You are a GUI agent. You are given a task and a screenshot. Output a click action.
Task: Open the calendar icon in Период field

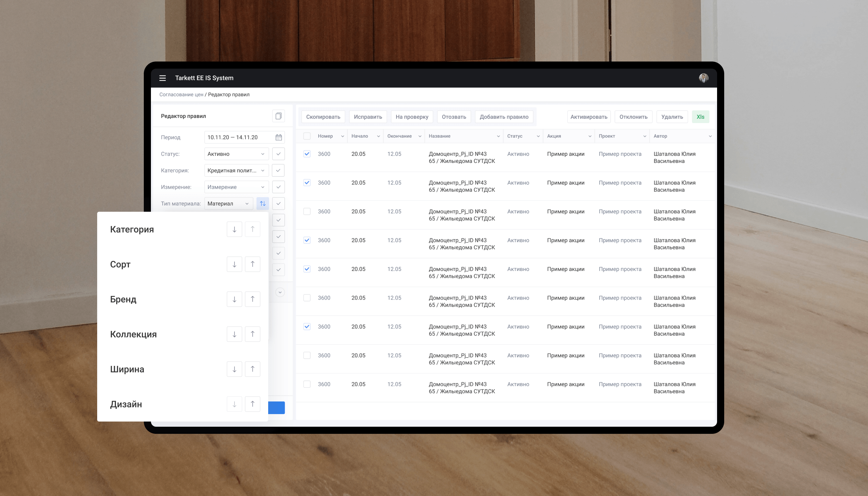pos(279,137)
